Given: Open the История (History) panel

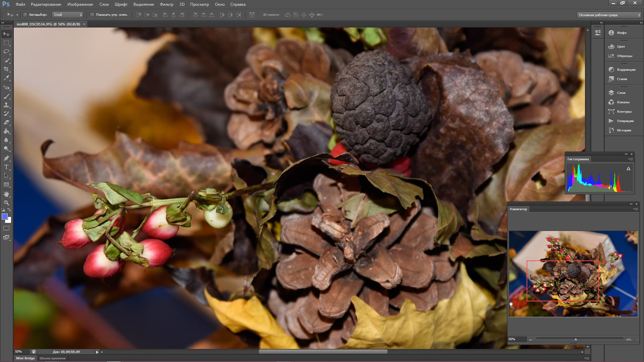Looking at the screenshot, I should 624,130.
